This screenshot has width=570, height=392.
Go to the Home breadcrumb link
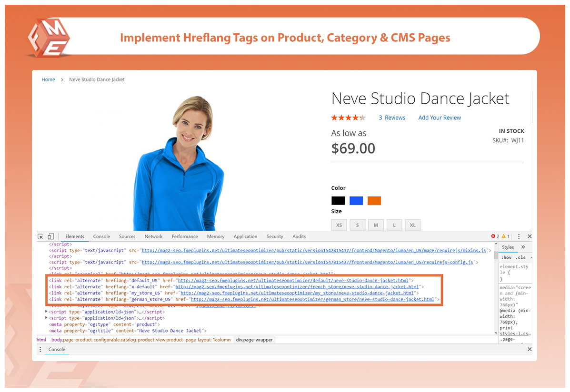[x=48, y=79]
